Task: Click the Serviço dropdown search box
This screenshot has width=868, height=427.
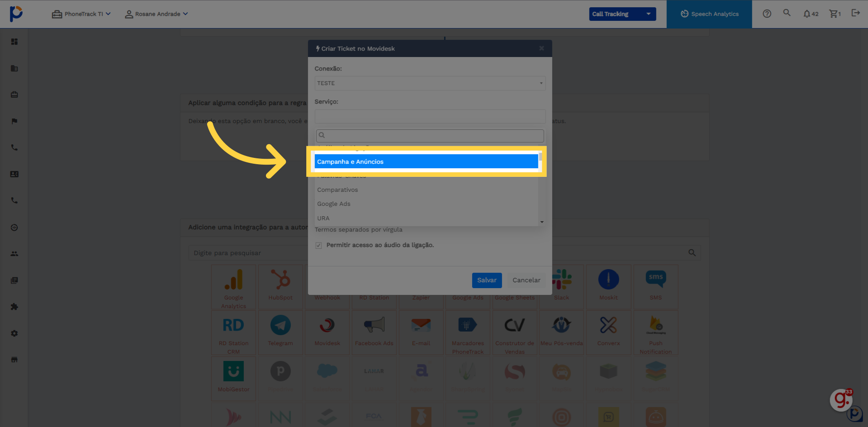Action: (x=430, y=135)
